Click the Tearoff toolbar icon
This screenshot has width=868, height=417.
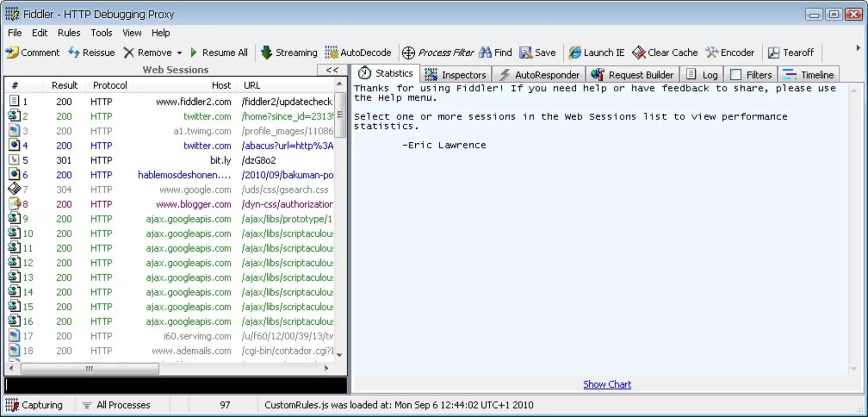(774, 53)
